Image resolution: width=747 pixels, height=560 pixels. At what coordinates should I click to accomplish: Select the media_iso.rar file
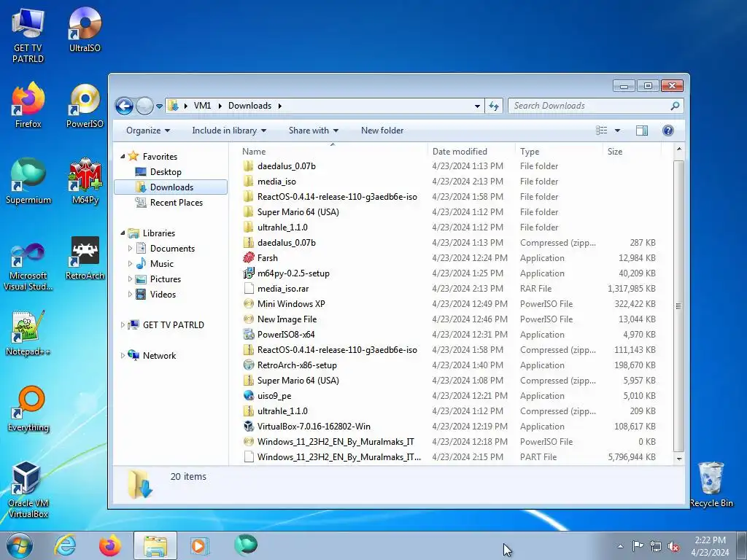[283, 289]
